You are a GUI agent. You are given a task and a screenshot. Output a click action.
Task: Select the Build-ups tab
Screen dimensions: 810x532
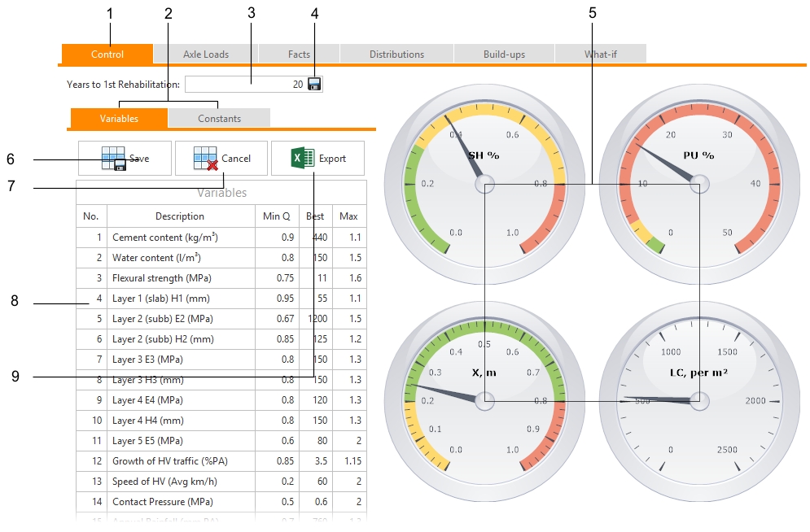tap(504, 55)
